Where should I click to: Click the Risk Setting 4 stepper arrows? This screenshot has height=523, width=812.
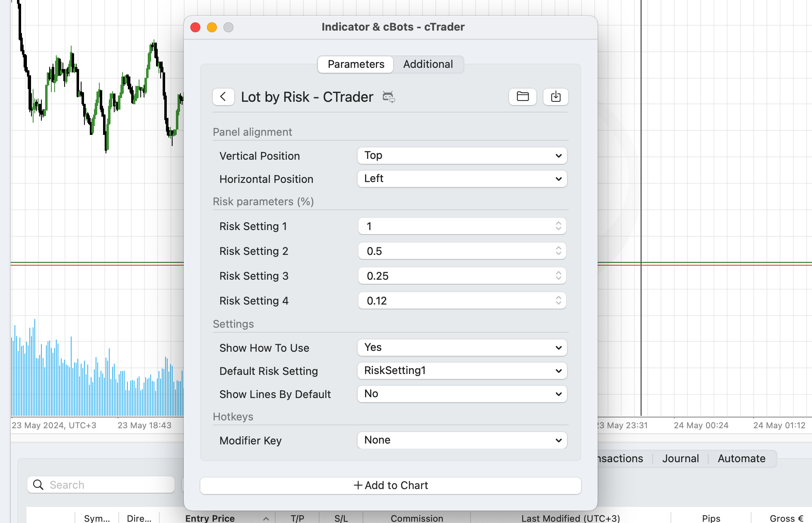pos(558,300)
